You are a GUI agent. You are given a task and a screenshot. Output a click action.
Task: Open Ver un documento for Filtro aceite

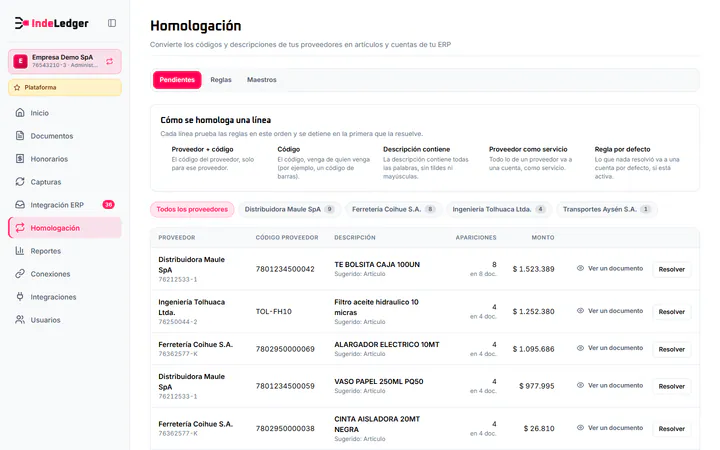coord(610,311)
